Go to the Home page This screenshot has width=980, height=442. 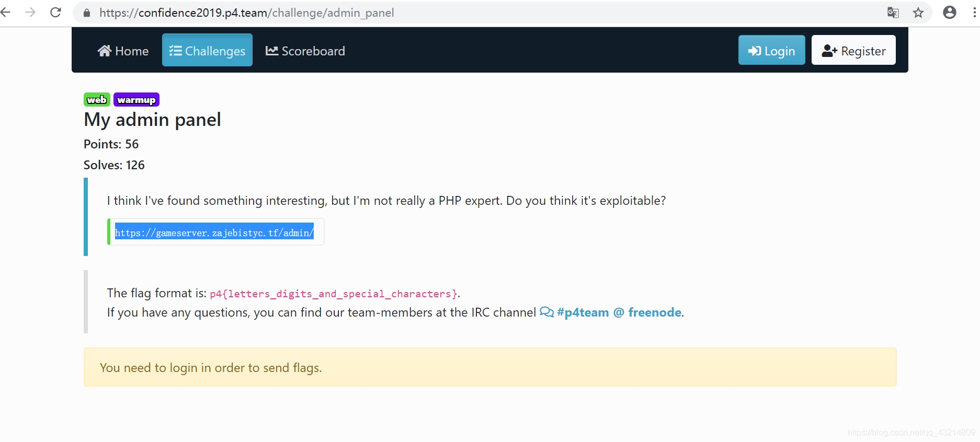[123, 51]
